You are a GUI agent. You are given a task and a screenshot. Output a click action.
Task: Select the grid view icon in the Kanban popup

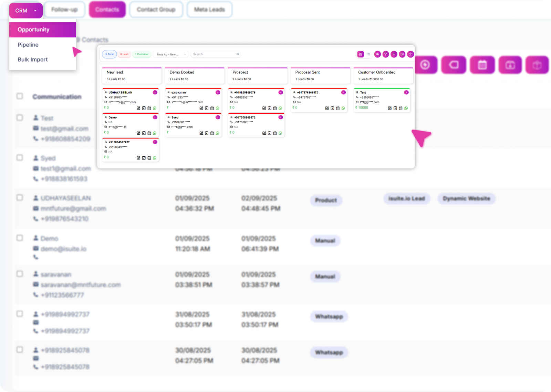click(x=361, y=54)
